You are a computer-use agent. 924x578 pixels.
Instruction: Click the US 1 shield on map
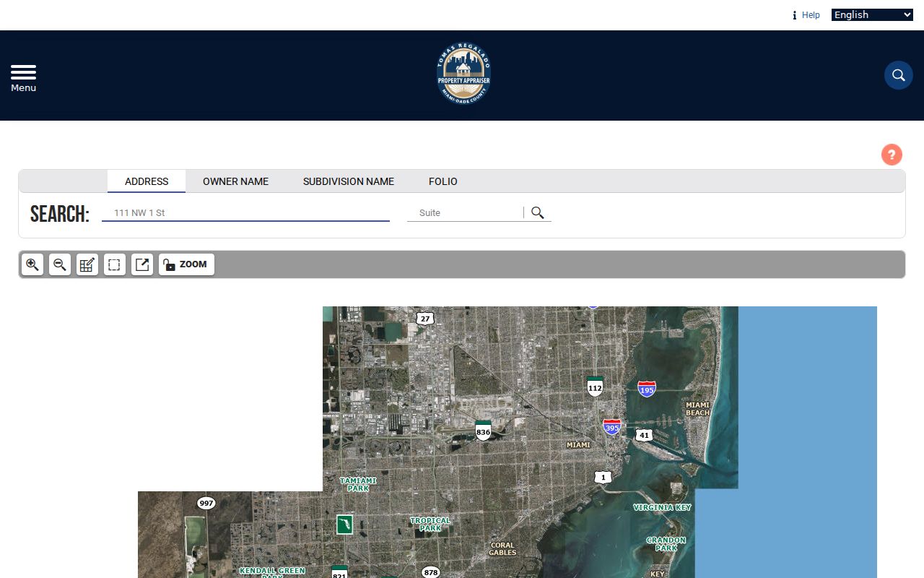click(603, 477)
